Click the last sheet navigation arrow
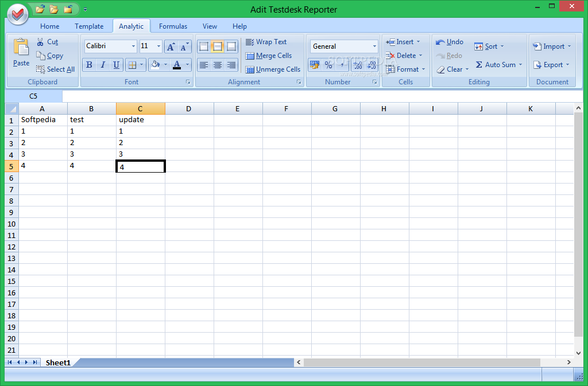The image size is (588, 386). tap(35, 362)
